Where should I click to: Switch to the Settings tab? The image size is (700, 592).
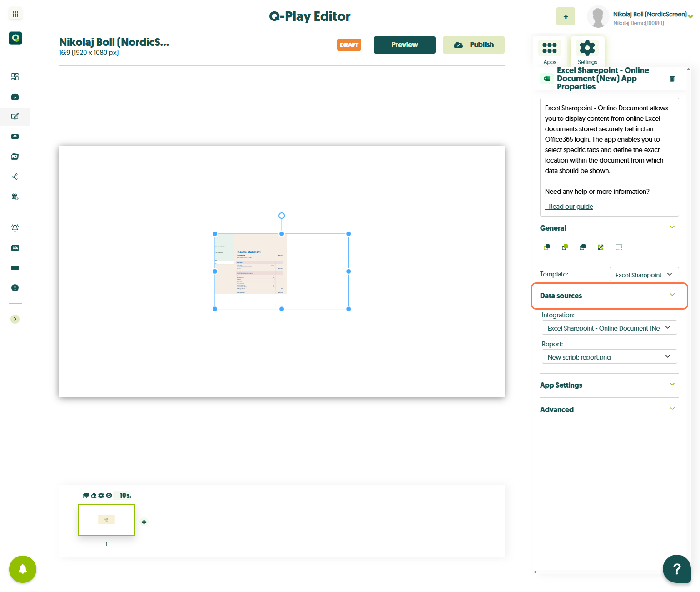[x=587, y=52]
